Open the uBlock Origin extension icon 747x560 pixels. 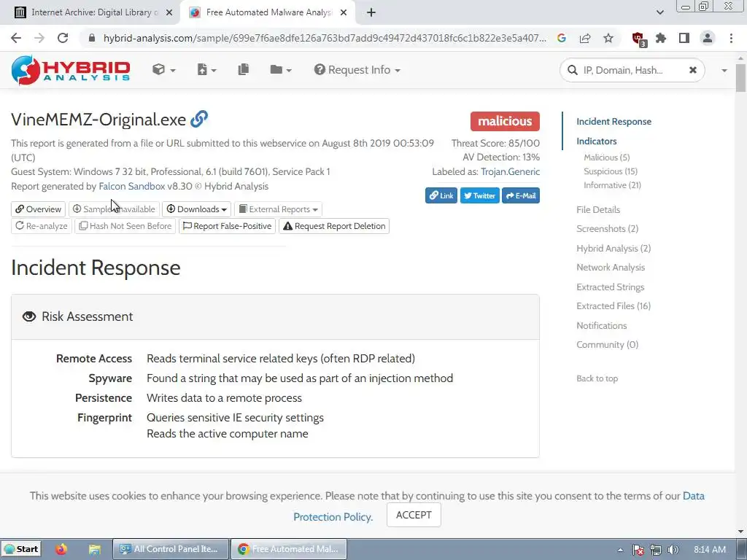638,39
